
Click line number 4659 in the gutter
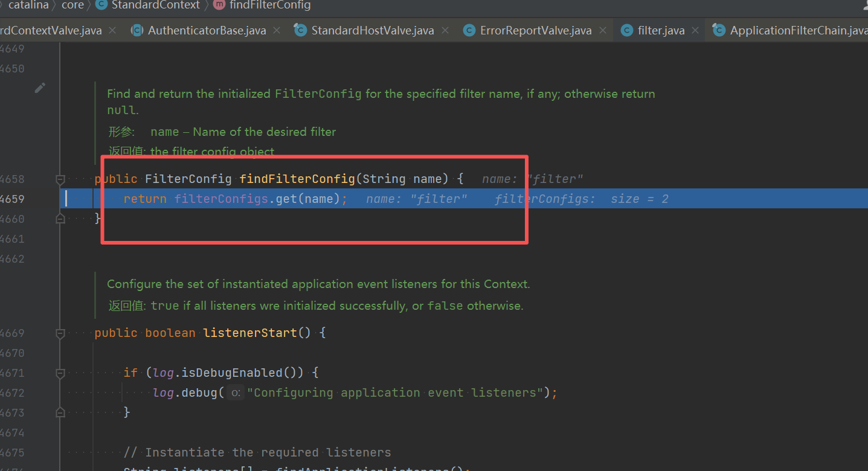(x=12, y=199)
